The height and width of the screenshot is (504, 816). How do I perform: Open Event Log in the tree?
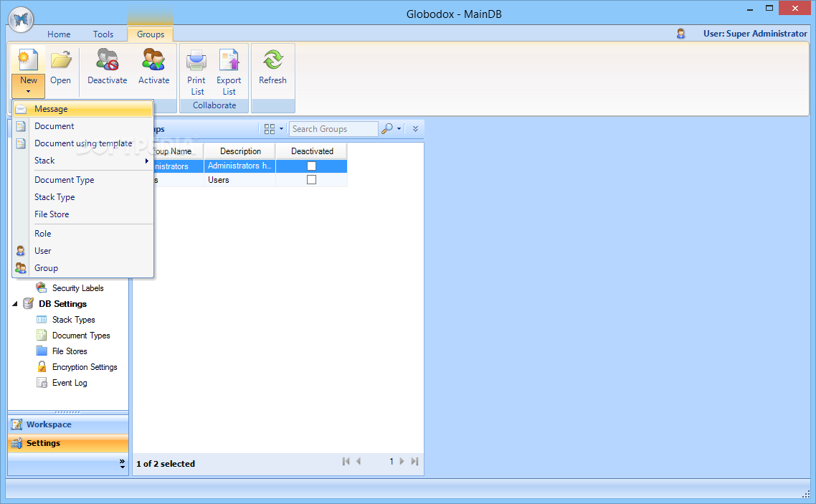(70, 383)
